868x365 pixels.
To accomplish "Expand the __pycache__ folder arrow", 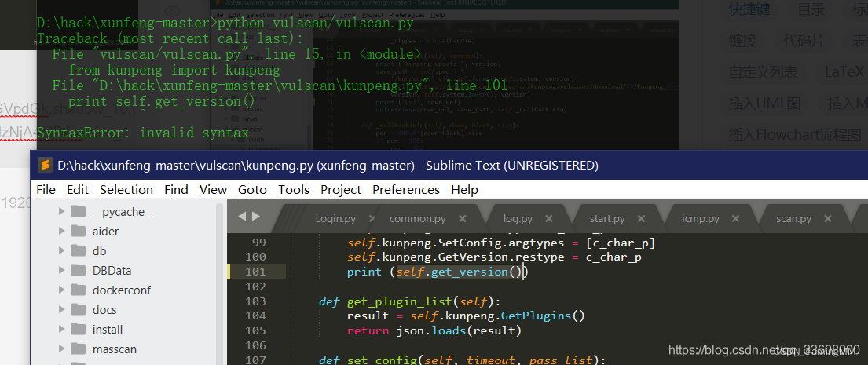I will pyautogui.click(x=61, y=211).
